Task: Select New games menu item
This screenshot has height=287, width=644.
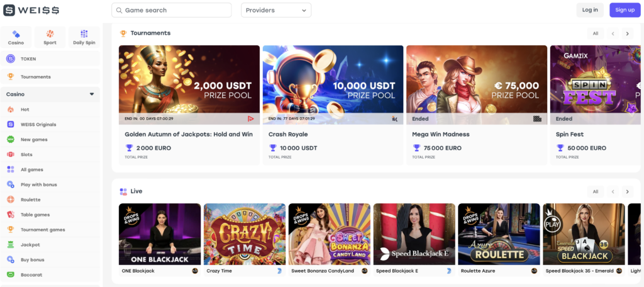Action: [50, 139]
